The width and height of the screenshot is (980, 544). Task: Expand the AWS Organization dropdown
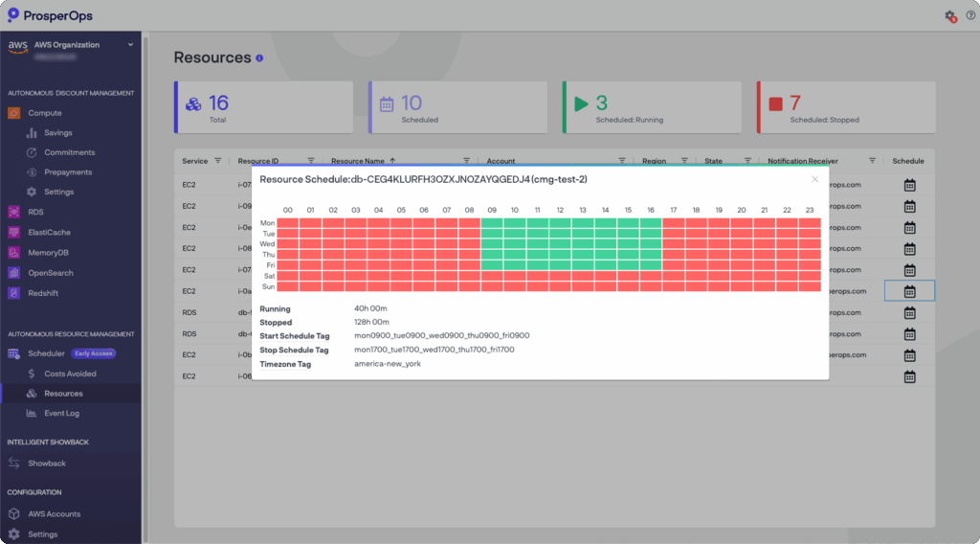pos(130,44)
